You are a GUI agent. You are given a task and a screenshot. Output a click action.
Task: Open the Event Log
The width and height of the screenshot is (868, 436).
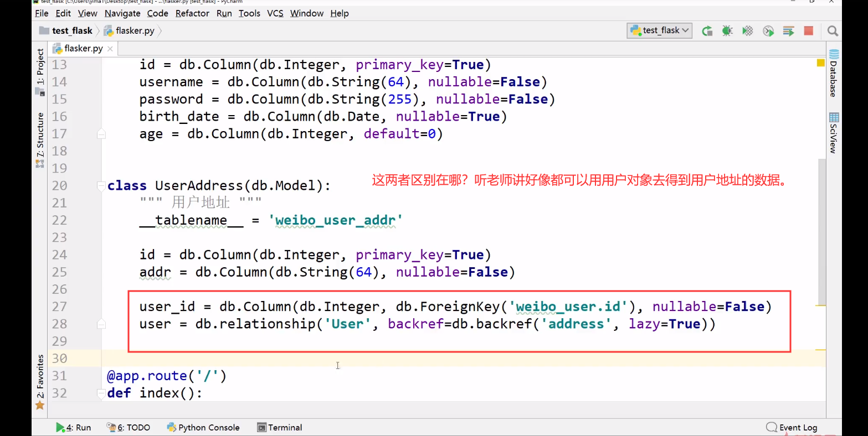(x=792, y=427)
